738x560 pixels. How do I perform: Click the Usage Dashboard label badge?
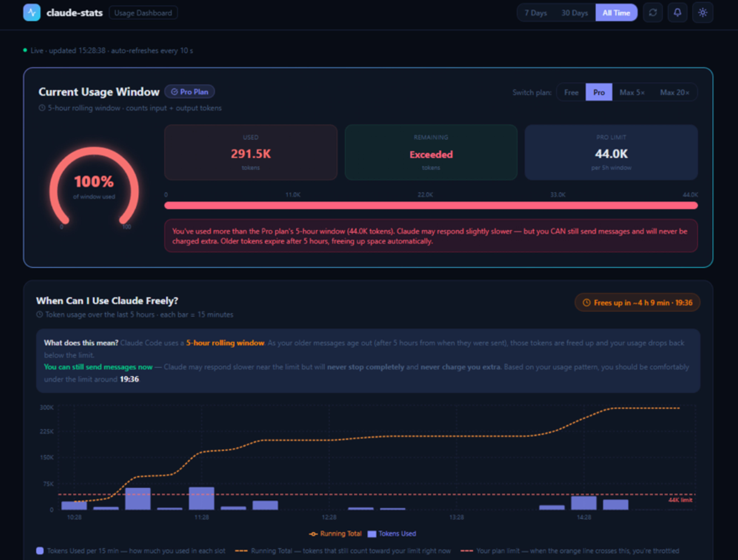click(x=143, y=13)
